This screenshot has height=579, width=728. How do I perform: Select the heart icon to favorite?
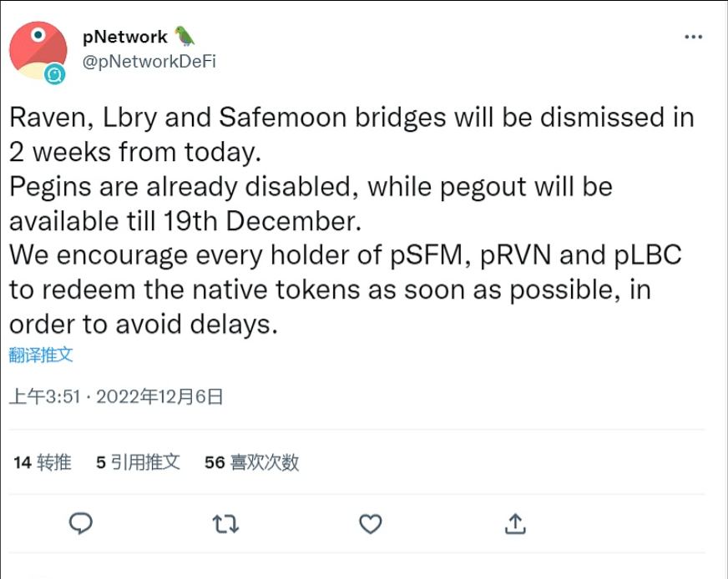(370, 525)
